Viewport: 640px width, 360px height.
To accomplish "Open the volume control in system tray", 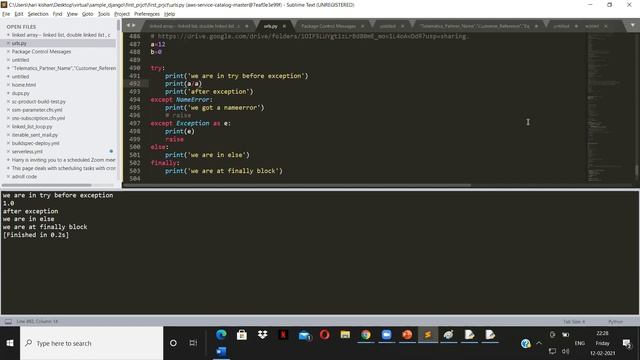I will coord(565,351).
